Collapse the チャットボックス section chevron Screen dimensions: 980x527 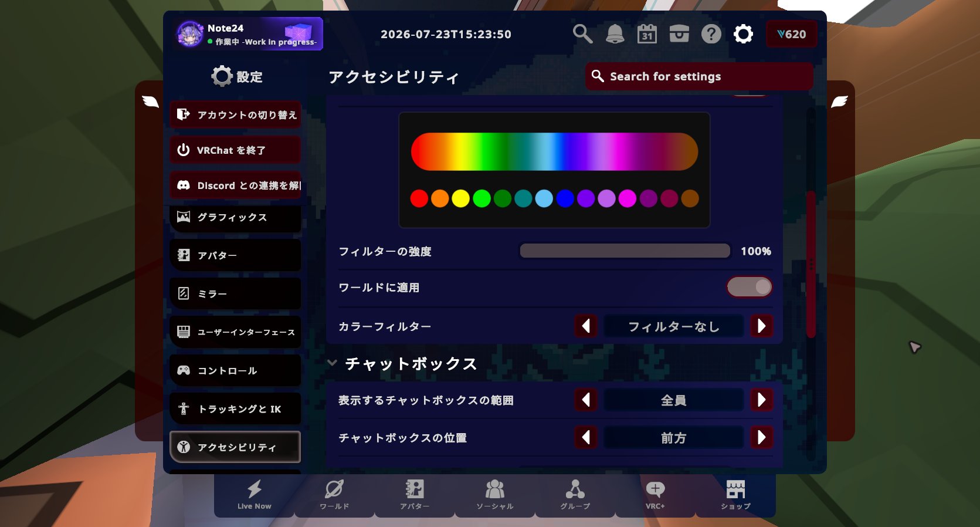pos(332,363)
